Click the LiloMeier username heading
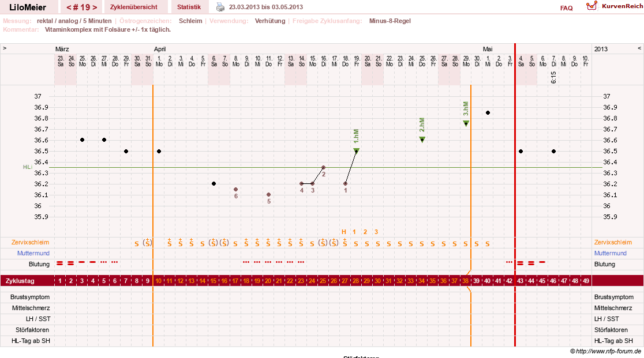The image size is (644, 358). (x=28, y=7)
